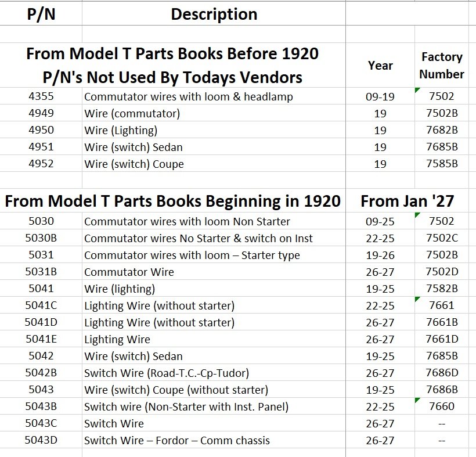Click the 'Wire (Lighting)' description for 4950

[x=121, y=130]
